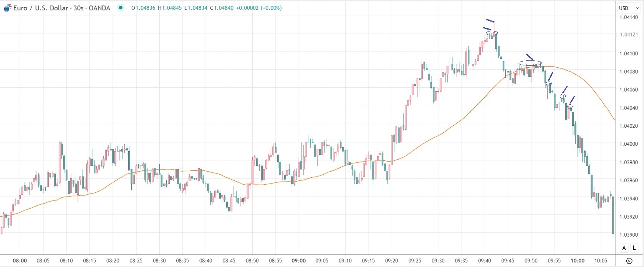Click the 10:05 time axis label
The width and height of the screenshot is (644, 267).
click(x=601, y=260)
